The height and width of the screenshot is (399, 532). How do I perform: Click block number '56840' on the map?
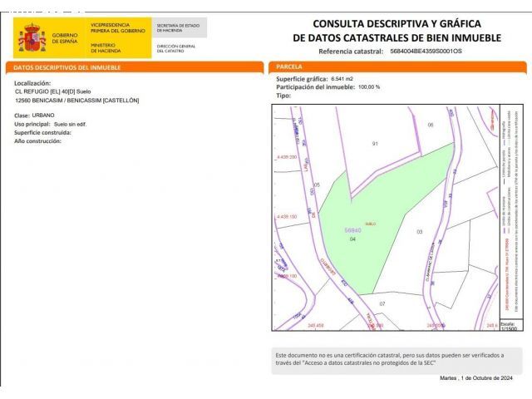(x=352, y=230)
